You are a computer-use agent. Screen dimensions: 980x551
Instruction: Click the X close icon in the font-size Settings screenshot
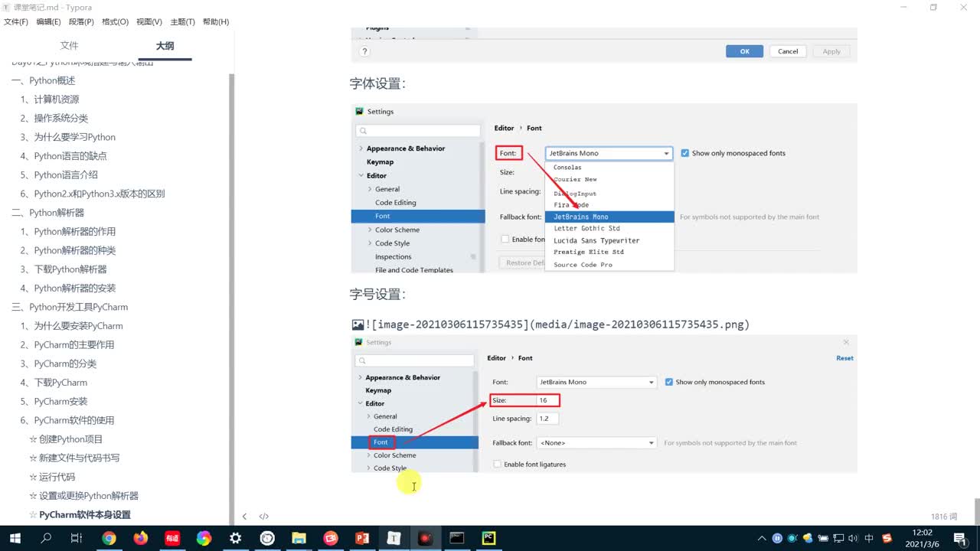click(846, 342)
